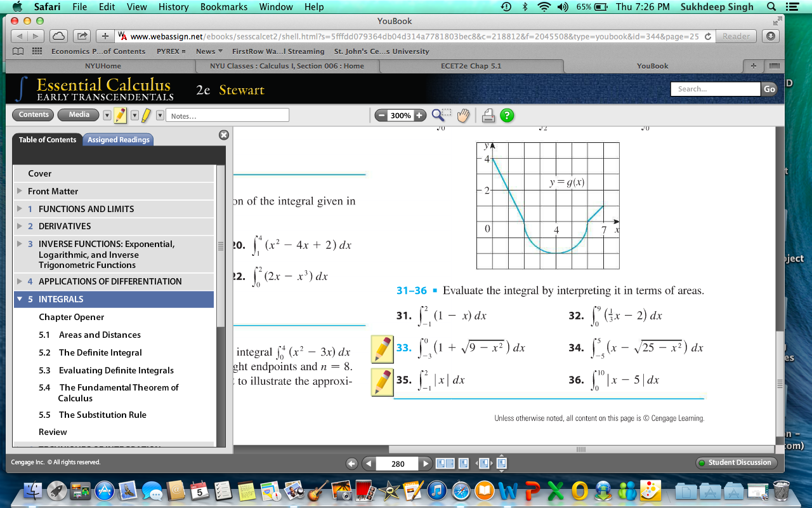The width and height of the screenshot is (812, 508).
Task: Open the History menu
Action: tap(173, 7)
